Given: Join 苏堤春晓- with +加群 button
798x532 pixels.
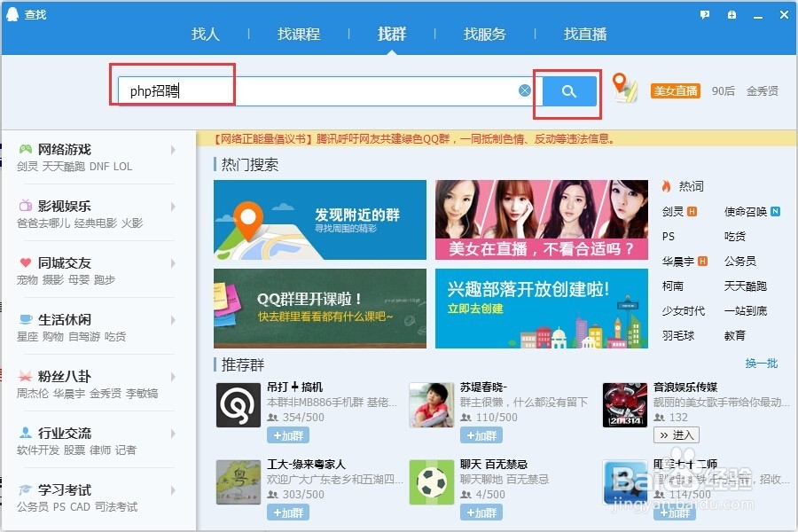Looking at the screenshot, I should pyautogui.click(x=481, y=435).
